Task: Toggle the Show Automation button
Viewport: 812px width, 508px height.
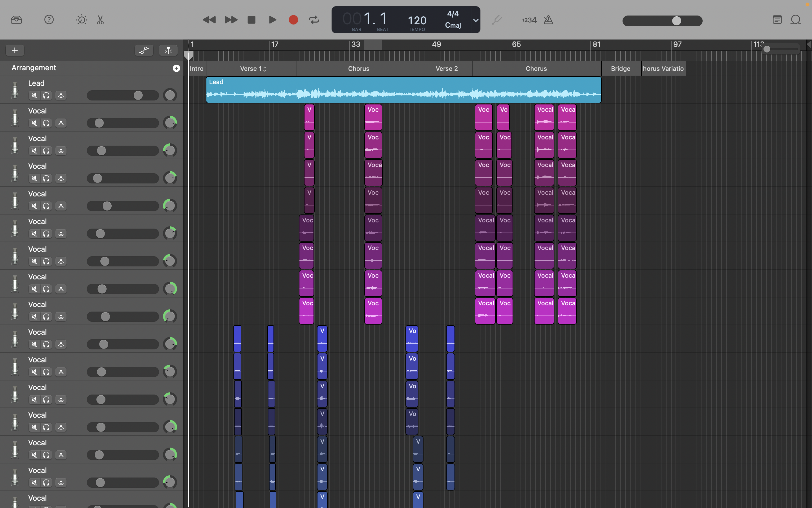Action: click(144, 51)
